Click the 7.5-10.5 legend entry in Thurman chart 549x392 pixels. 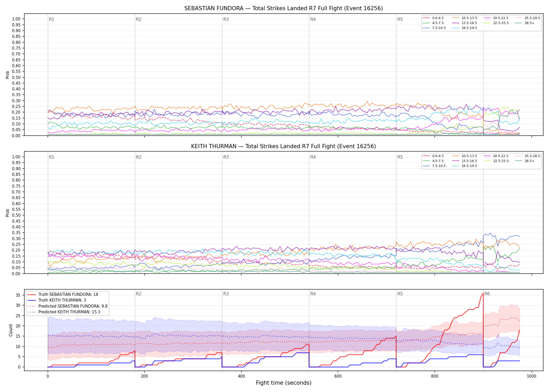point(434,166)
